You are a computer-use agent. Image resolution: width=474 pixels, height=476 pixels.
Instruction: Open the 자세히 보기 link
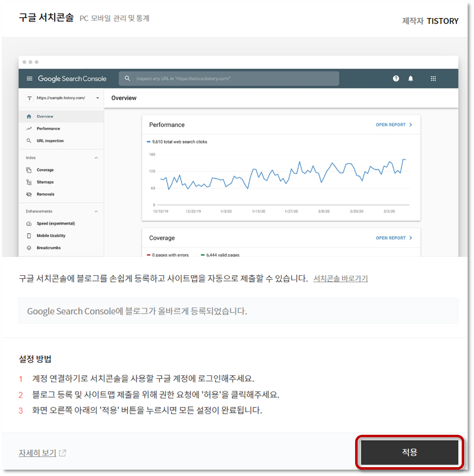(x=37, y=452)
